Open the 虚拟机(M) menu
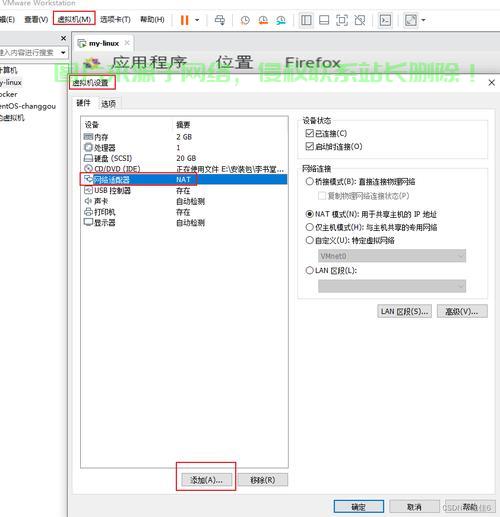The image size is (500, 517). click(x=74, y=19)
